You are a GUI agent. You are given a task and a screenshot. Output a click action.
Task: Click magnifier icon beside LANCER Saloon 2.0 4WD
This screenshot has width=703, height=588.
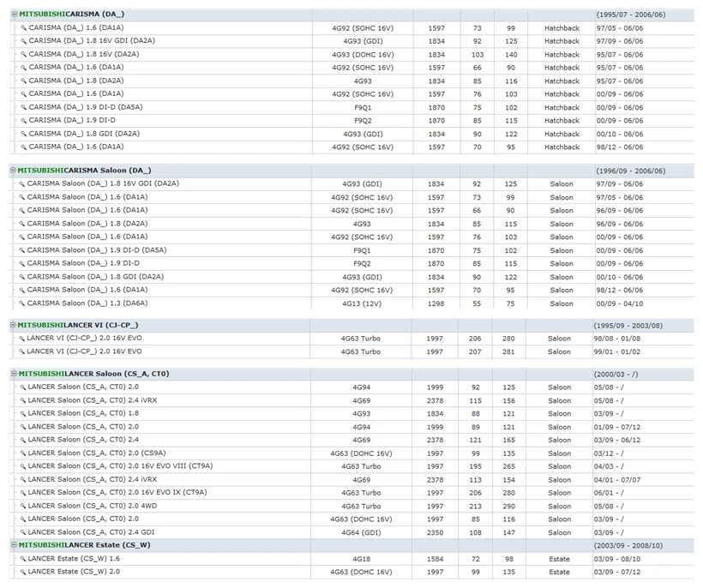click(x=22, y=507)
